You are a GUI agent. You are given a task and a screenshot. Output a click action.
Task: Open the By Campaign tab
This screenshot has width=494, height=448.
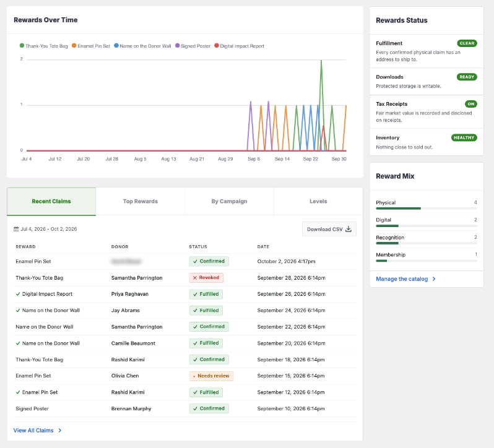(229, 202)
